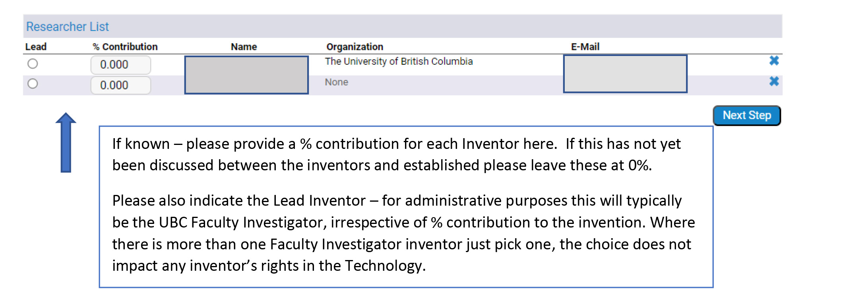
Task: Click the first % Contribution field showing 0.000
Action: pyautogui.click(x=120, y=64)
